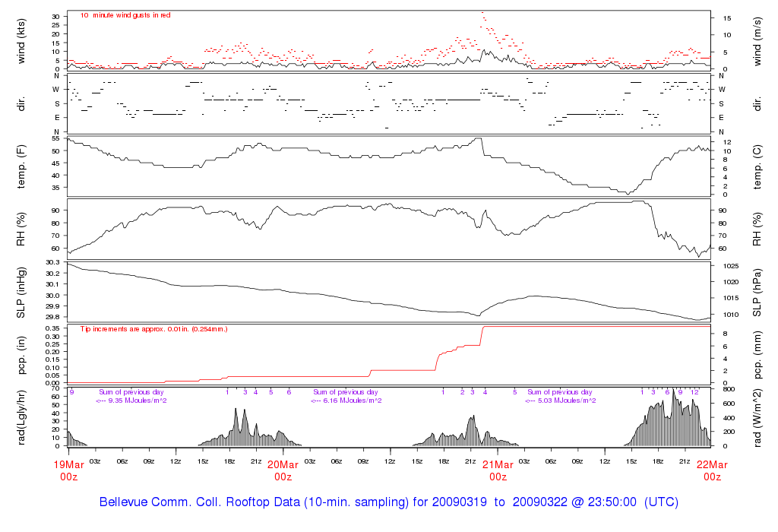Image resolution: width=778 pixels, height=532 pixels.
Task: Click the '0.00' precipitation tick label
Action: click(x=52, y=383)
